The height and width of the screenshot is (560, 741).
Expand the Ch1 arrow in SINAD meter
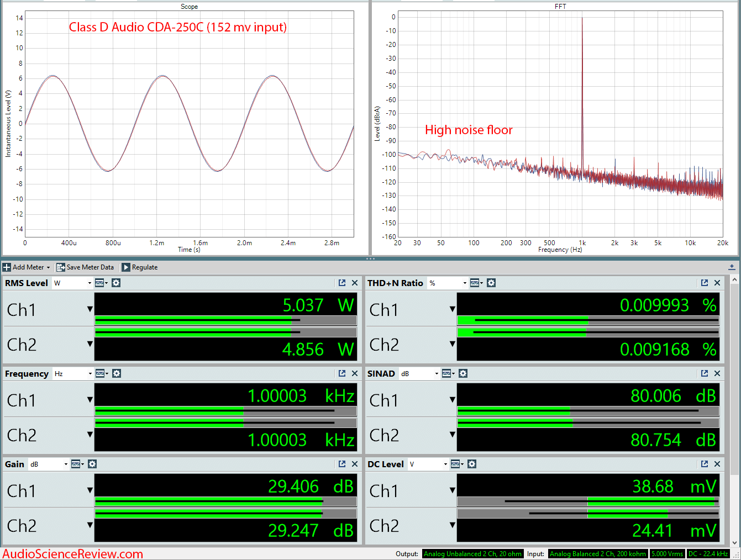452,400
